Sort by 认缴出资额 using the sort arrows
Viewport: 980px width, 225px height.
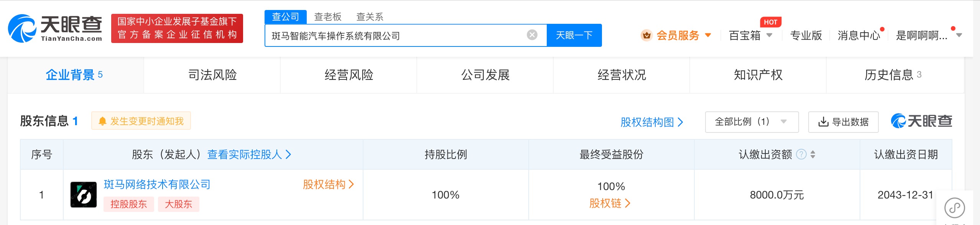pyautogui.click(x=813, y=154)
